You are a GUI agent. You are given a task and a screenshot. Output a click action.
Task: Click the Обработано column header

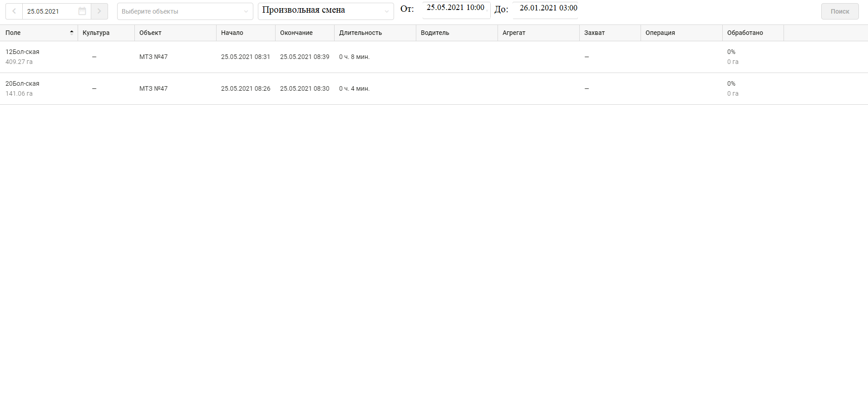click(x=745, y=33)
